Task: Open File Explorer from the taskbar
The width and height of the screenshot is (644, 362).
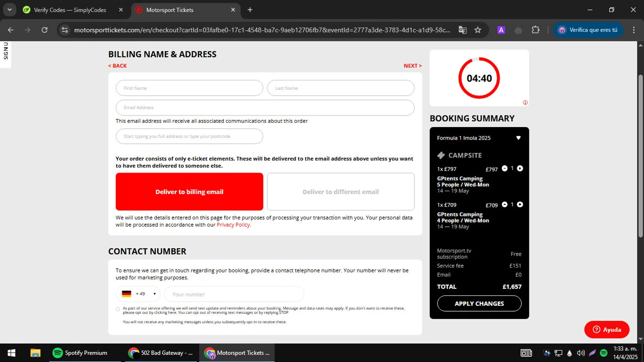Action: pyautogui.click(x=35, y=353)
